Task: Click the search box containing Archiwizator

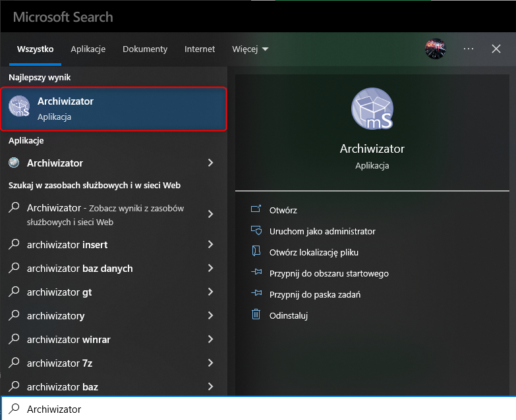Action: click(x=257, y=409)
